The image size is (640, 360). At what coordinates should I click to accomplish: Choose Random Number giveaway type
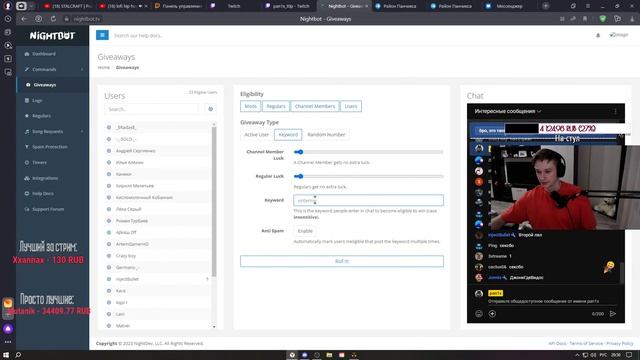[326, 134]
